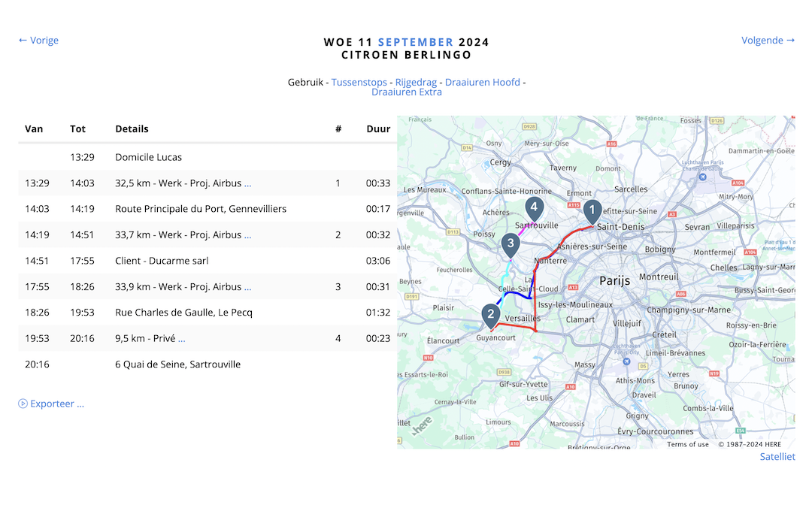Select 6 Quai de Seine, Sartrouville
This screenshot has width=812, height=511.
click(177, 364)
